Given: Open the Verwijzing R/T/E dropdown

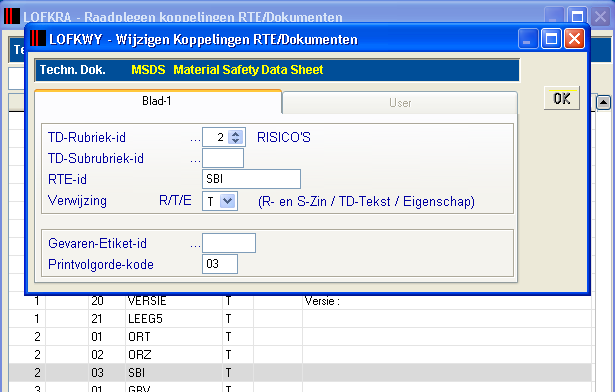Looking at the screenshot, I should pos(228,201).
